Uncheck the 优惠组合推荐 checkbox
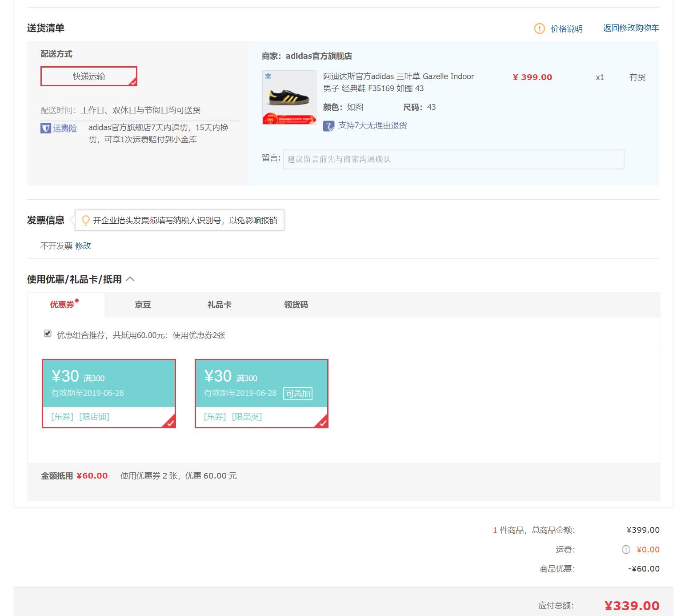Screen dimensions: 689x616 [x=48, y=334]
